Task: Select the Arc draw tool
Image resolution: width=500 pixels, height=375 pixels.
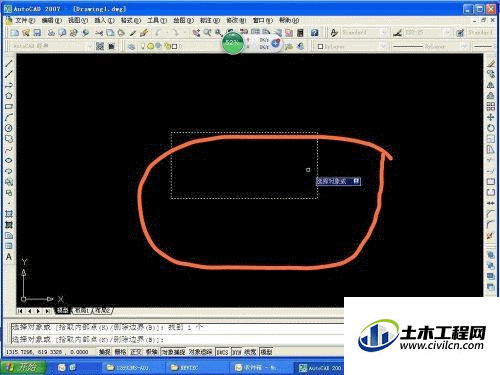Action: [9, 117]
